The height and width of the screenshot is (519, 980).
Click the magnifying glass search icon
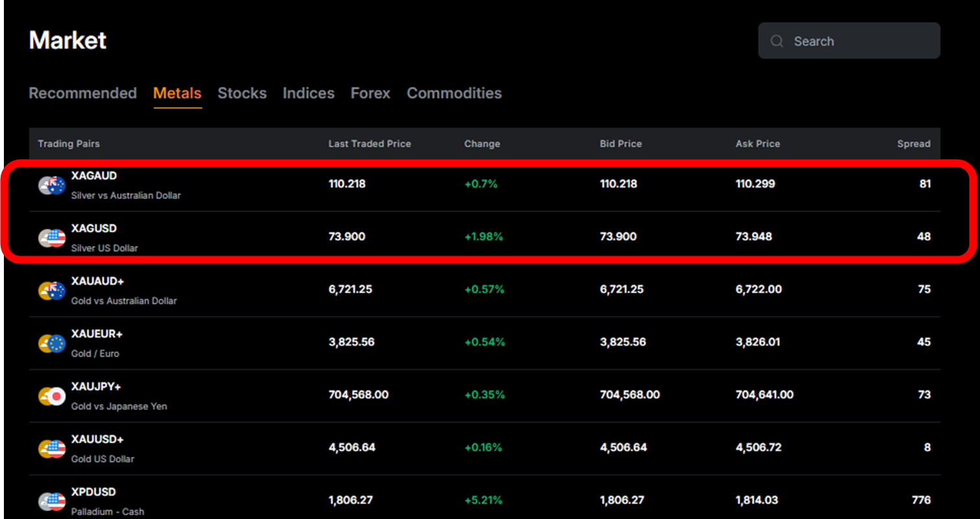tap(776, 40)
